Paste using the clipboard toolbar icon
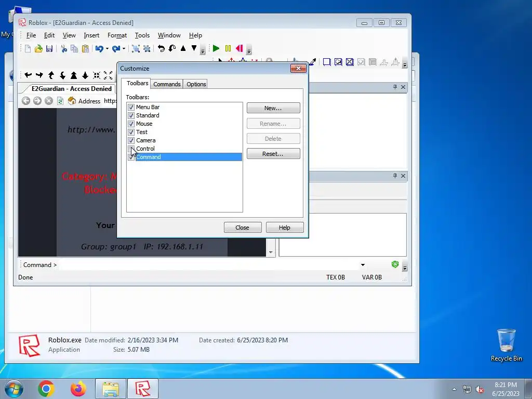Screen dimensions: 532x399 coord(85,49)
